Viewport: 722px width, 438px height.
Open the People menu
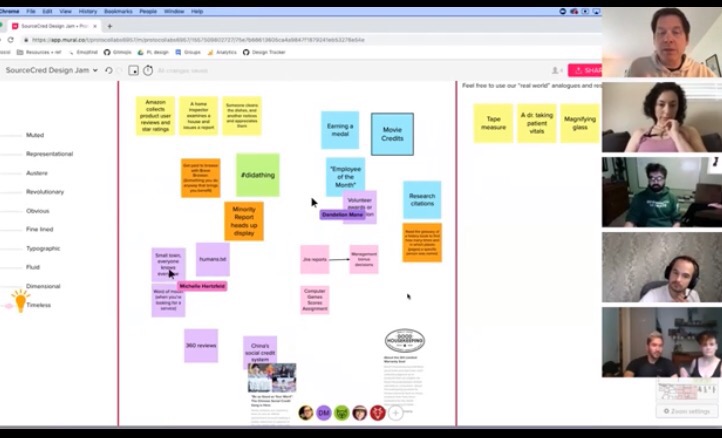[148, 12]
